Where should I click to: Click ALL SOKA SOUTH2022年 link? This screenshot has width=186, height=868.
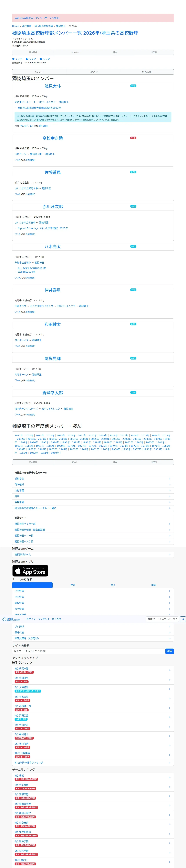[32, 269]
